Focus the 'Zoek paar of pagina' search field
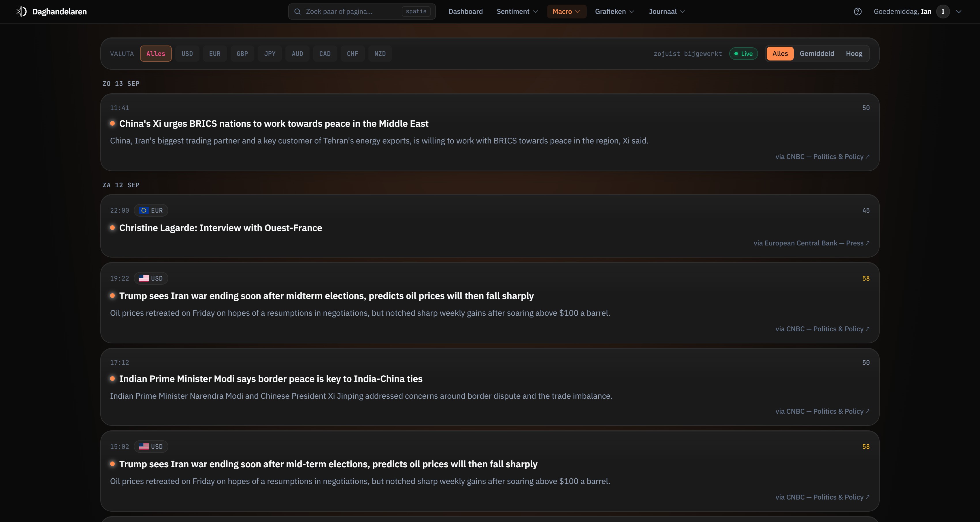 (x=362, y=12)
